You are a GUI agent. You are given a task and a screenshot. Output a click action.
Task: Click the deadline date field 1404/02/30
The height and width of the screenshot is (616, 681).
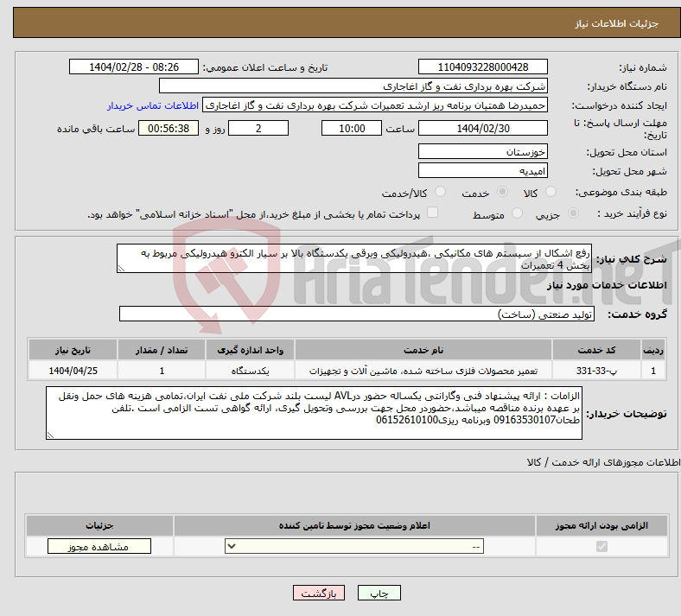click(482, 129)
